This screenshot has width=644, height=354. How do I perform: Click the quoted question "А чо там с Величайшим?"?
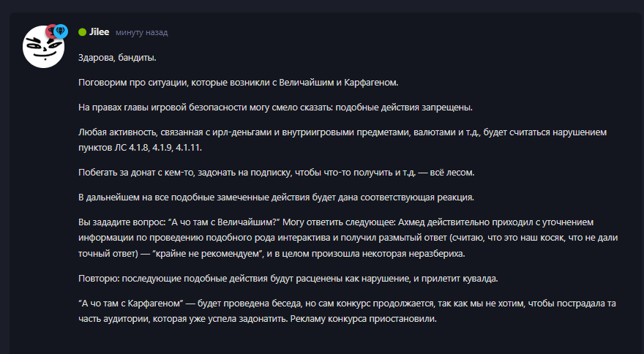point(224,222)
